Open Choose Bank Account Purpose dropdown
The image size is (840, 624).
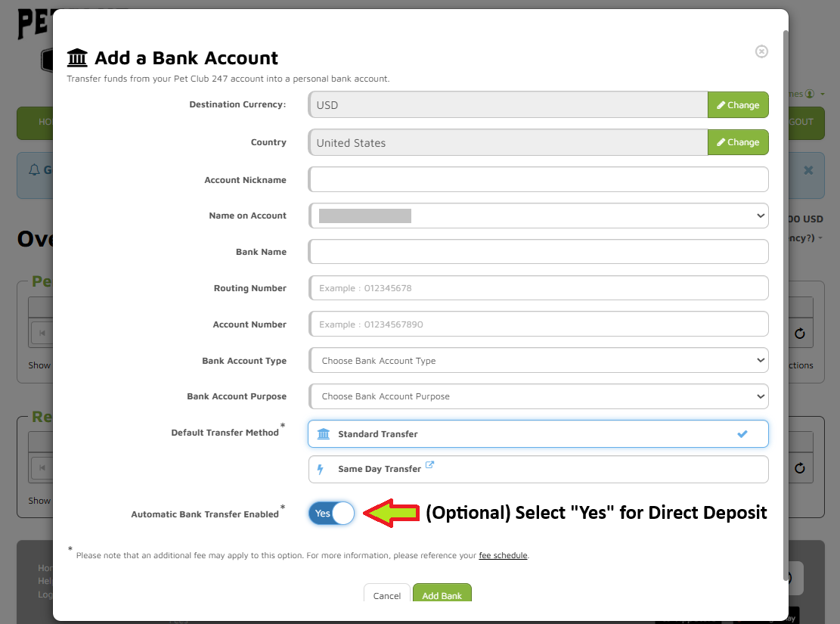coord(538,396)
